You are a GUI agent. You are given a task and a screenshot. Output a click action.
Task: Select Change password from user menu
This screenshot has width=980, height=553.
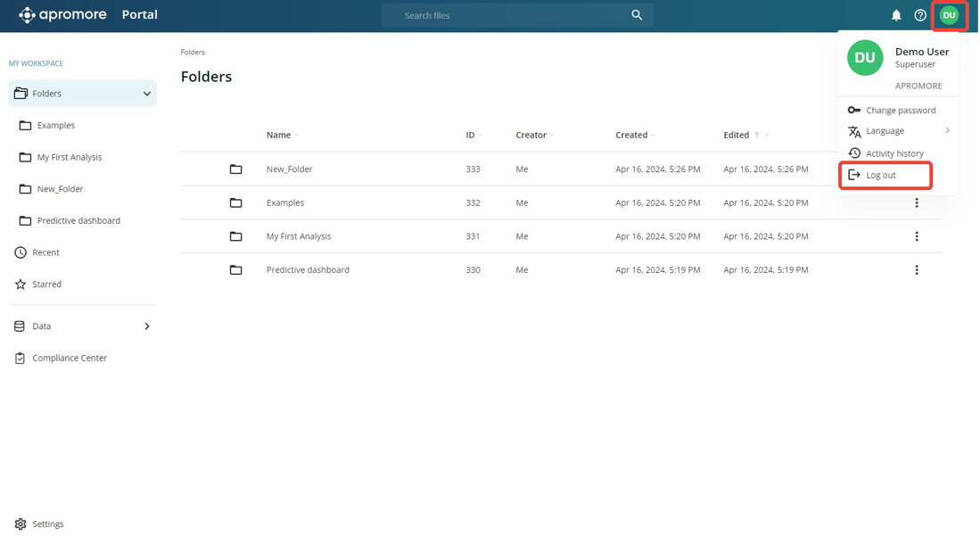[x=900, y=111]
